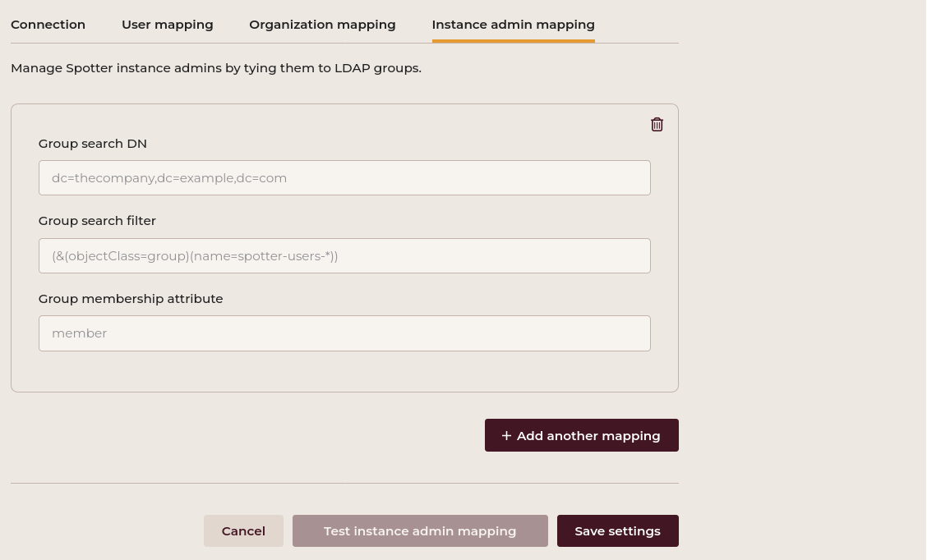Viewport: 927px width, 560px height.
Task: Click the blank area right of the form
Action: [801, 279]
